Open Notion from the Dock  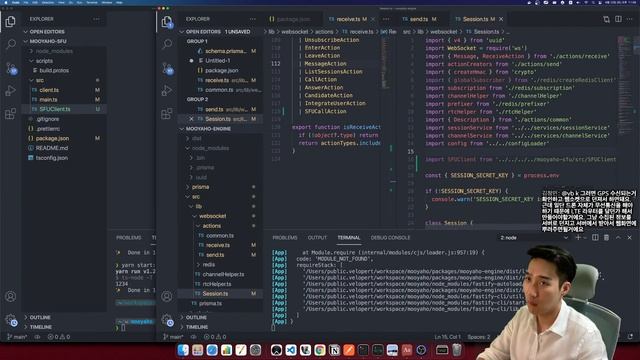pyautogui.click(x=334, y=350)
